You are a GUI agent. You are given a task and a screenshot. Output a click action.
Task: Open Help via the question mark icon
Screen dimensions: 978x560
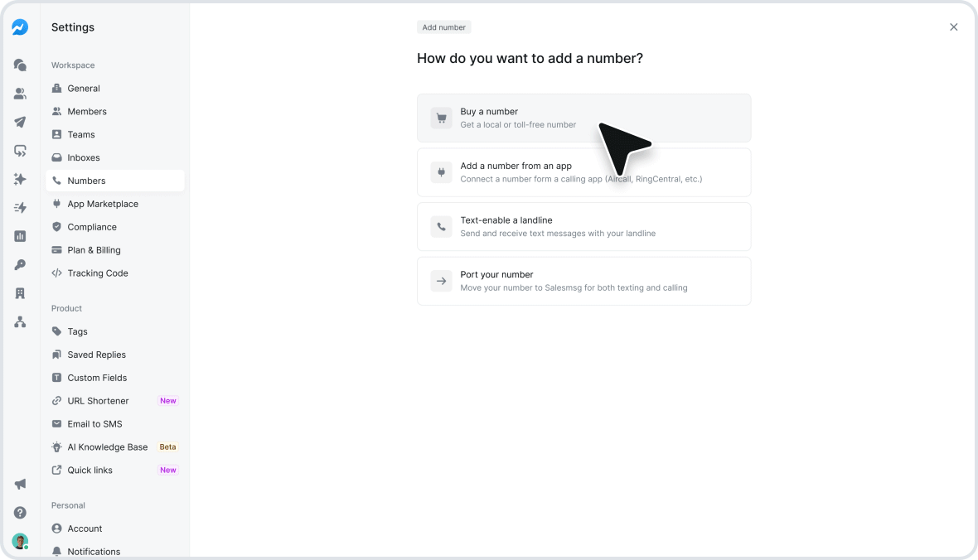pyautogui.click(x=20, y=513)
